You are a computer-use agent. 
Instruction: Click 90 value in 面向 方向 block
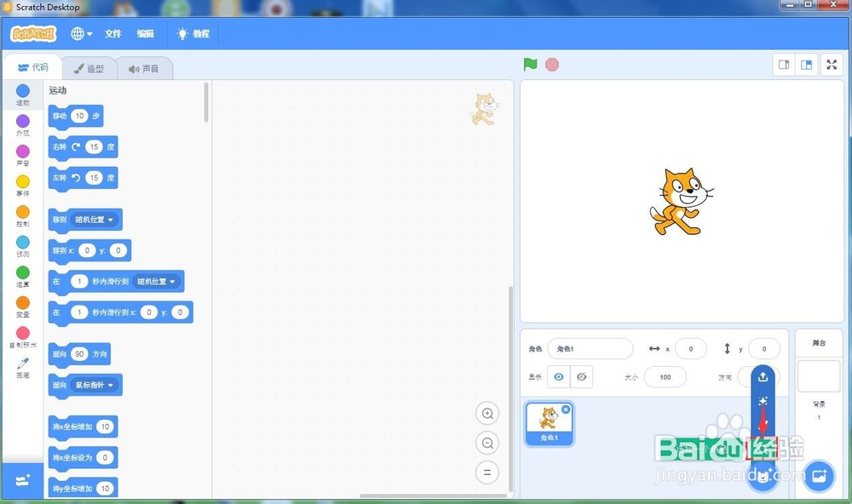coord(79,353)
